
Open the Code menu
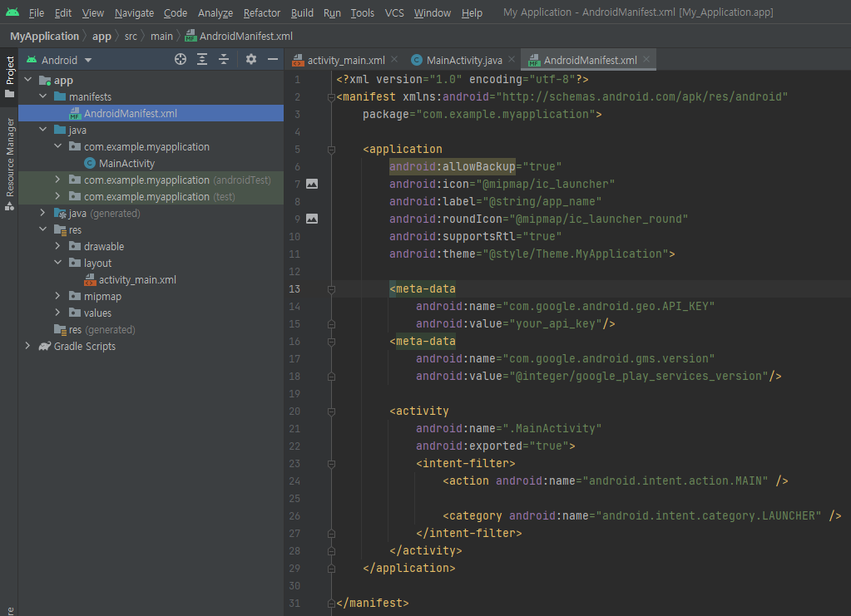coord(176,12)
